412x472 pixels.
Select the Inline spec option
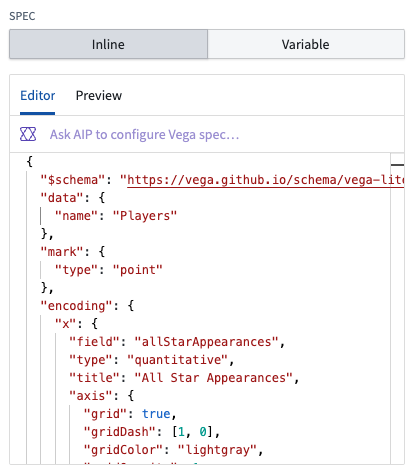point(108,44)
